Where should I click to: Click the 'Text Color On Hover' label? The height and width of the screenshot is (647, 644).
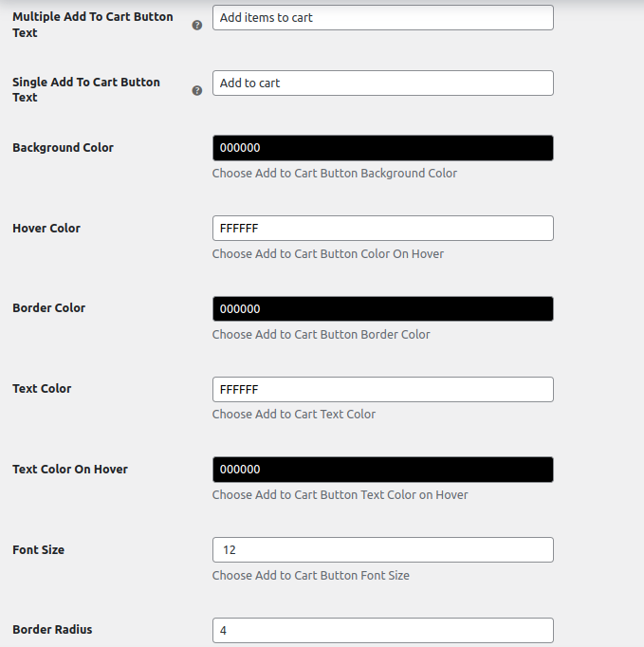point(69,470)
